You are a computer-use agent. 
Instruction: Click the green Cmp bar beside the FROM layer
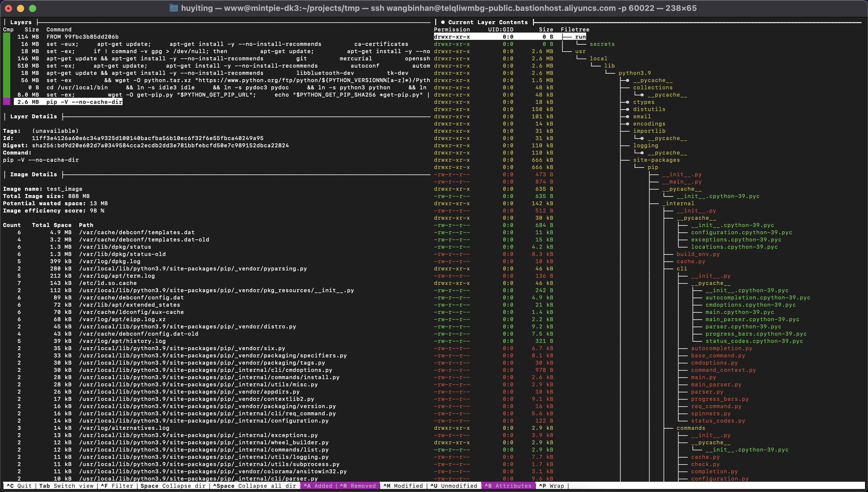(6, 37)
